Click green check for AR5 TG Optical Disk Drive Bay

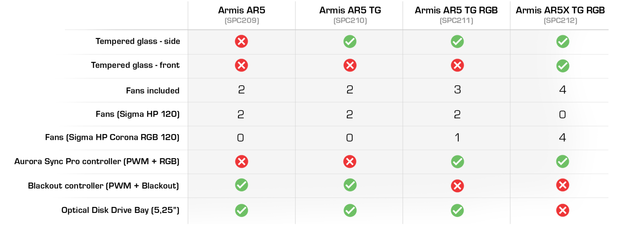click(350, 210)
